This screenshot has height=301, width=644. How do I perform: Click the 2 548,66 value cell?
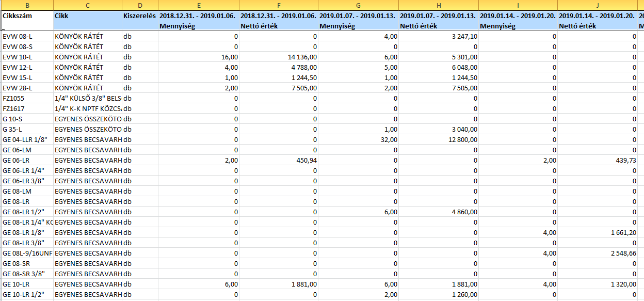(598, 254)
